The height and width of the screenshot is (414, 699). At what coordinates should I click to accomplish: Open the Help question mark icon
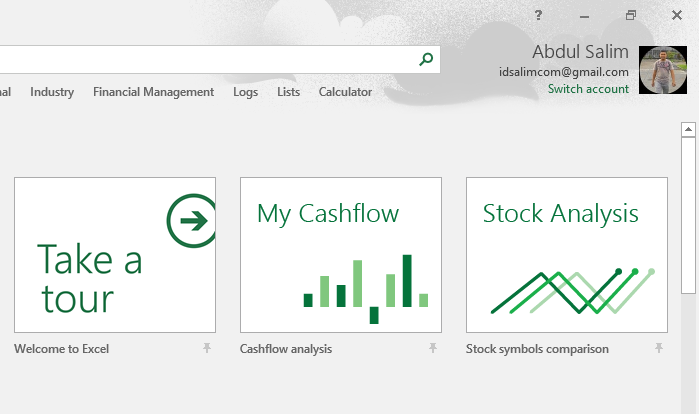539,15
